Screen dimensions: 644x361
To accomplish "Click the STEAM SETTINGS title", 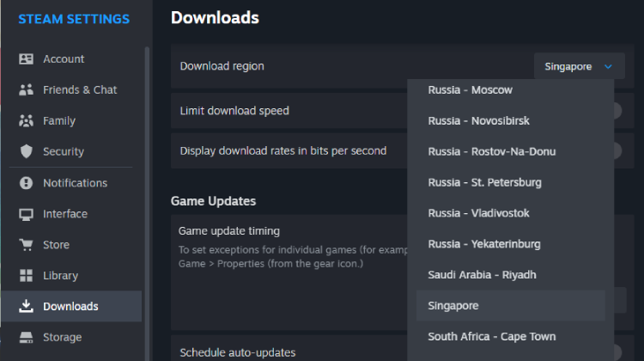I will pos(74,19).
